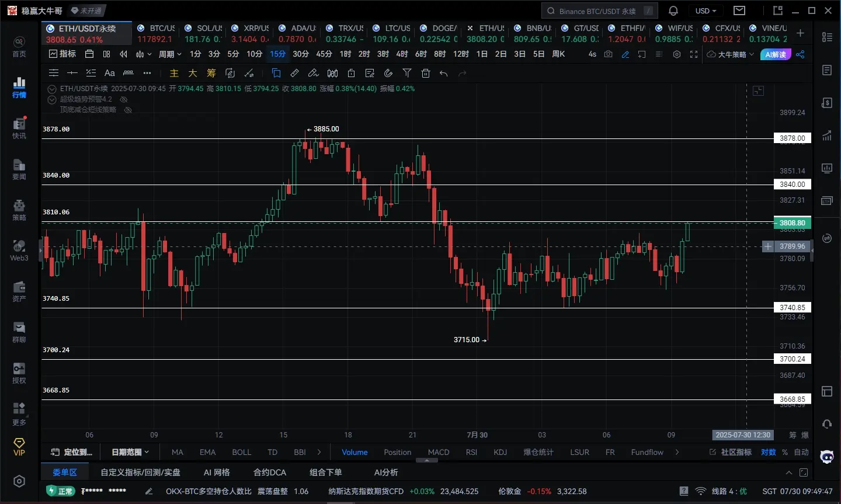The image size is (841, 504).
Task: Open the 行情 market sidebar section
Action: pos(19,87)
